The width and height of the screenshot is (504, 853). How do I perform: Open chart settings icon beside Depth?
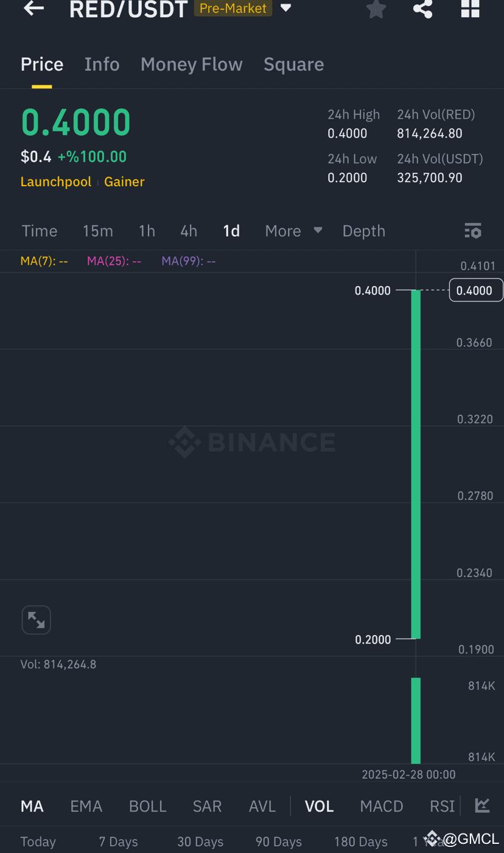[473, 231]
